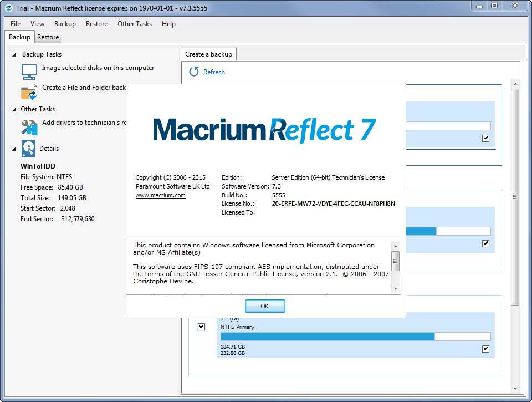Click the WinToHDD volume name
Image resolution: width=532 pixels, height=402 pixels.
tap(38, 166)
